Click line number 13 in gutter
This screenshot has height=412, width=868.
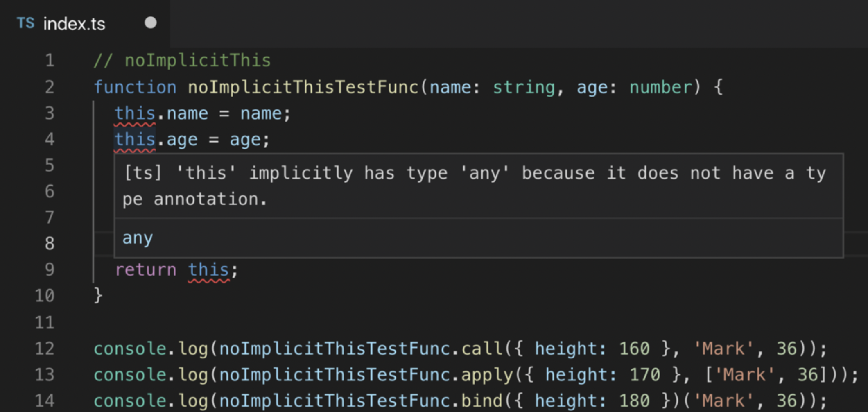point(44,375)
